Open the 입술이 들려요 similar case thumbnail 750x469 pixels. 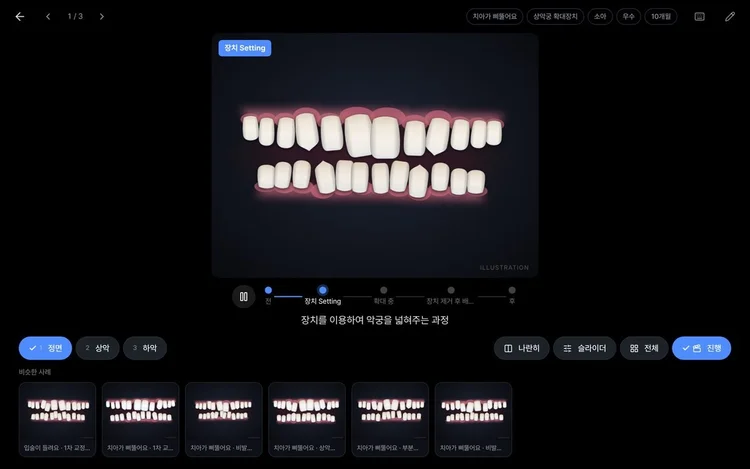tap(57, 419)
